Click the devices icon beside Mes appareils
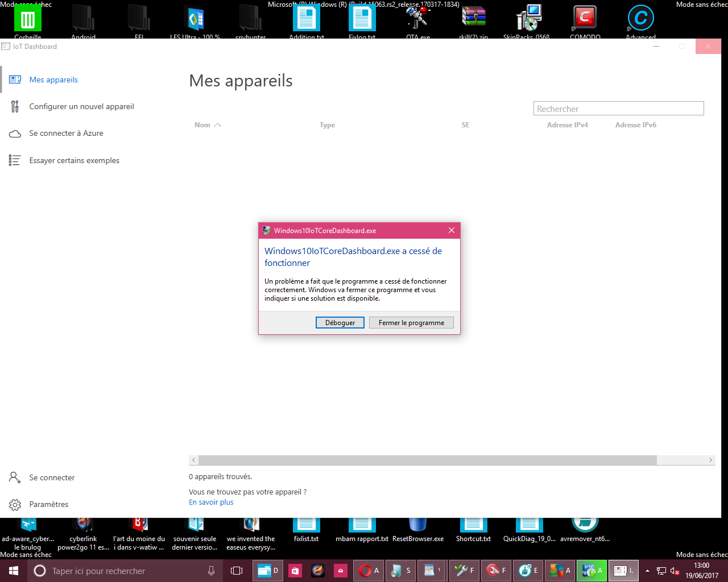The height and width of the screenshot is (582, 728). [x=15, y=80]
